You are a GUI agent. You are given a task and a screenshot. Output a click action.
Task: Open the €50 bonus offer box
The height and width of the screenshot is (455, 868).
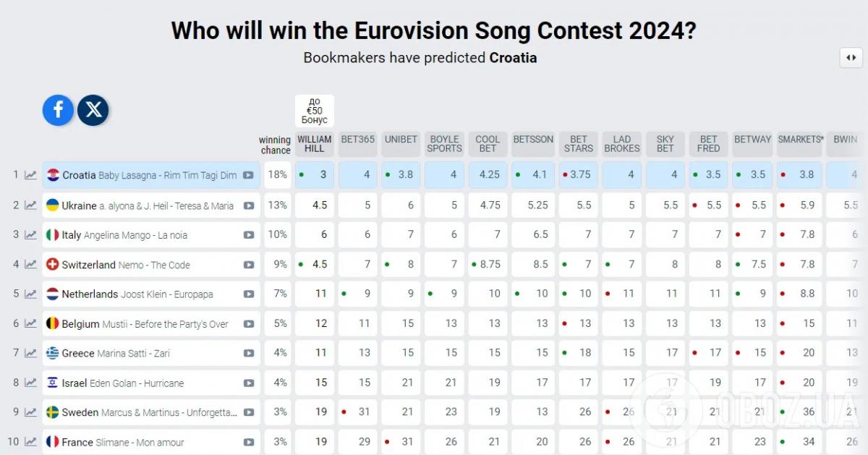315,111
